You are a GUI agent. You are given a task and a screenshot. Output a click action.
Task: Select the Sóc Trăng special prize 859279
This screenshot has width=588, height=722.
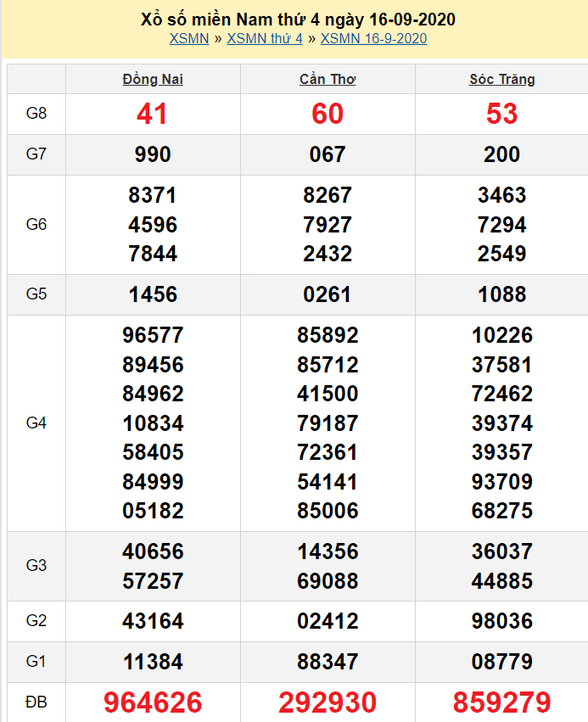(x=501, y=702)
